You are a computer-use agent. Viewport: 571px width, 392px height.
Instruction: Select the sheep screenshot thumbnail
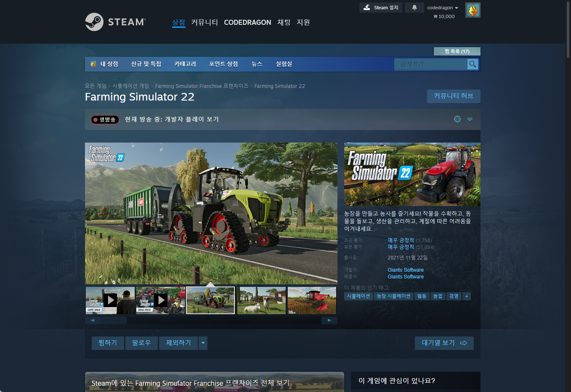[x=261, y=300]
